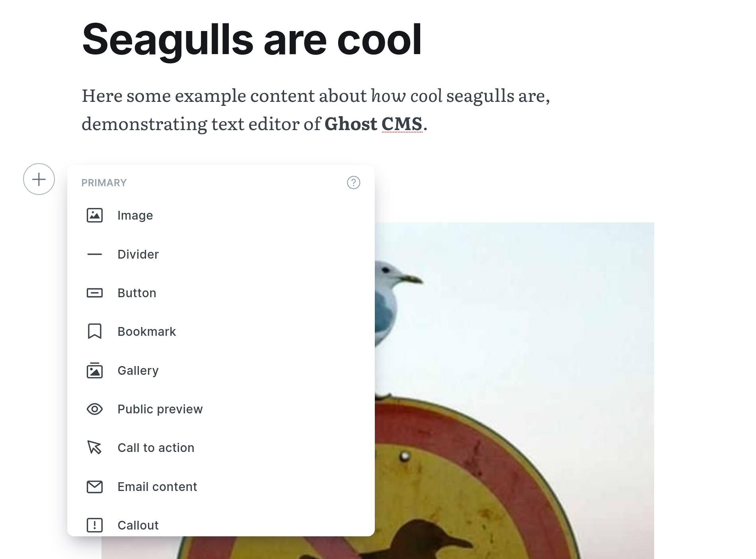The width and height of the screenshot is (756, 559).
Task: Click the Gallery card icon
Action: (x=95, y=370)
